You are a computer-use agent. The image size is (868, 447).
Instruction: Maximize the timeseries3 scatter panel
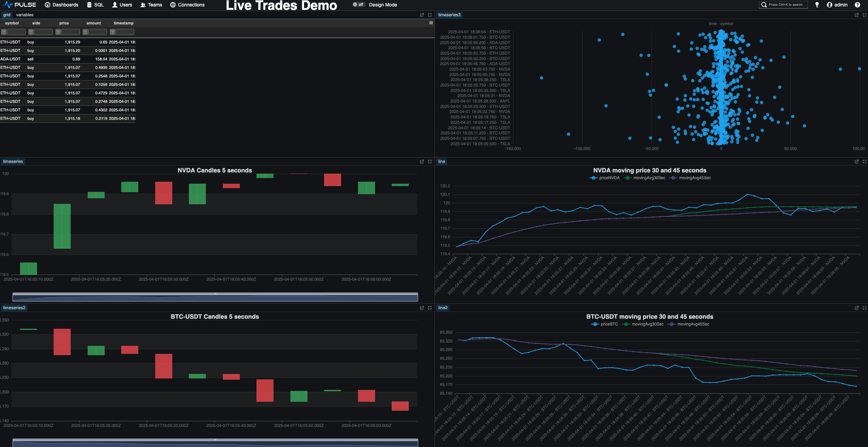coord(864,15)
